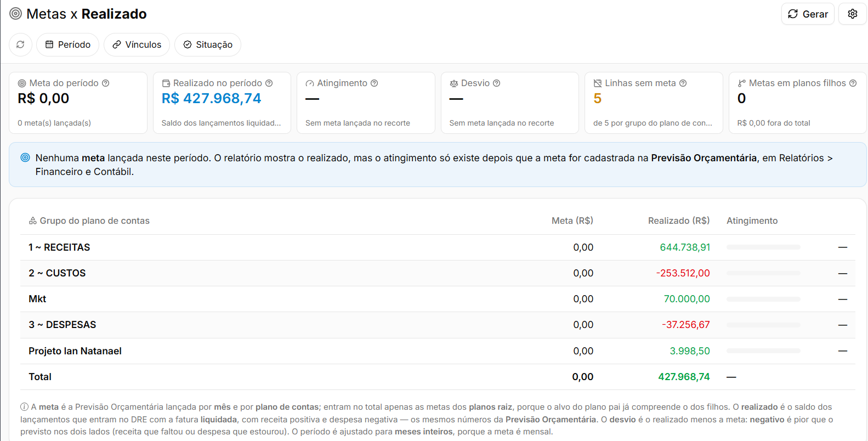868x441 pixels.
Task: Select the '3 ~ DESPESAS' row label
Action: (63, 325)
